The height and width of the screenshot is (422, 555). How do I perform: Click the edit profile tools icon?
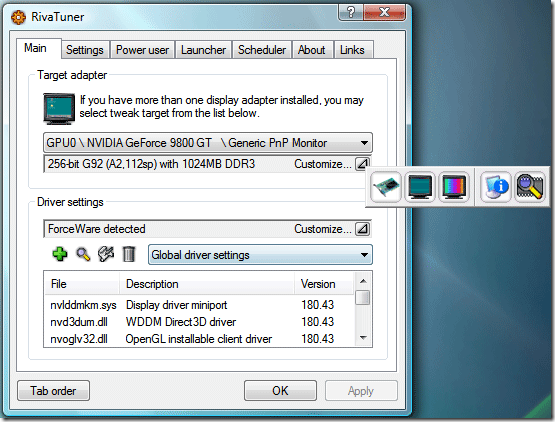click(106, 254)
